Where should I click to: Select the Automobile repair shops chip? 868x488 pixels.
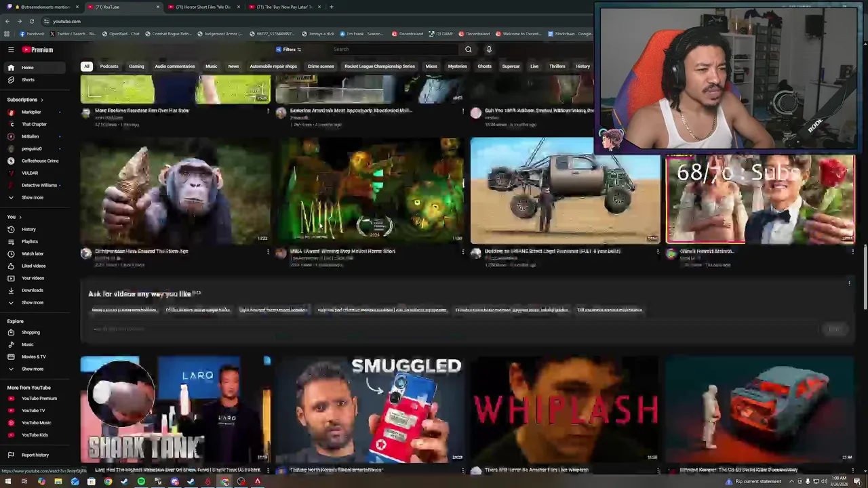point(273,66)
